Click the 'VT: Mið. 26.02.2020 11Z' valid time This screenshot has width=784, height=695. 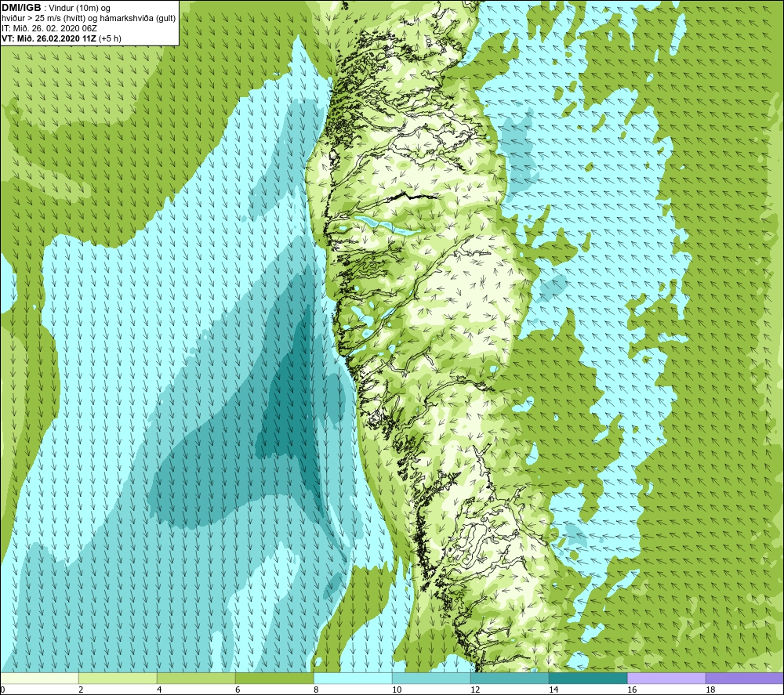pos(49,38)
